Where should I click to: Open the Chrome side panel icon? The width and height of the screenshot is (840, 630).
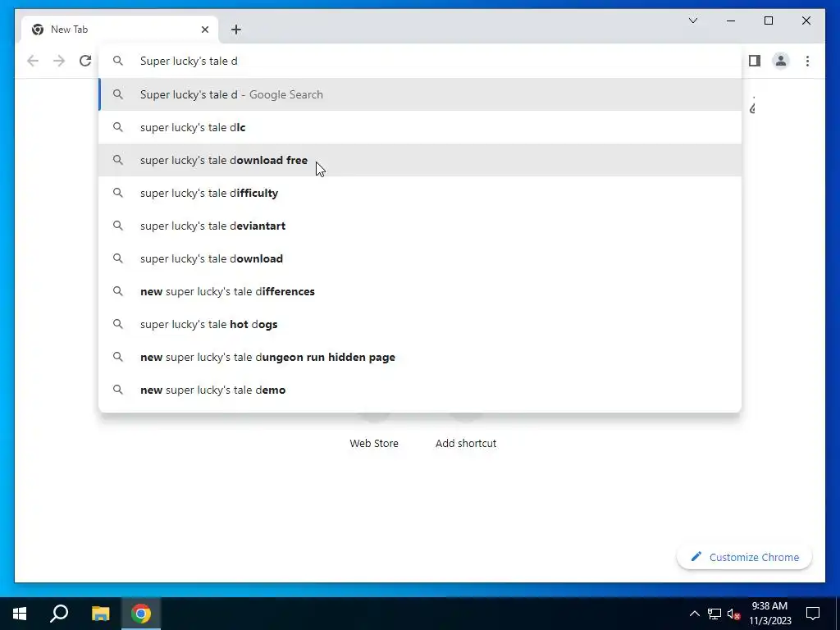[755, 61]
